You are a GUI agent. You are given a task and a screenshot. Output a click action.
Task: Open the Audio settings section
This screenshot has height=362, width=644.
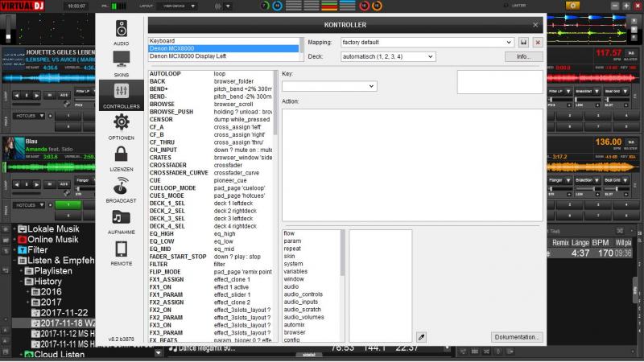pos(122,32)
